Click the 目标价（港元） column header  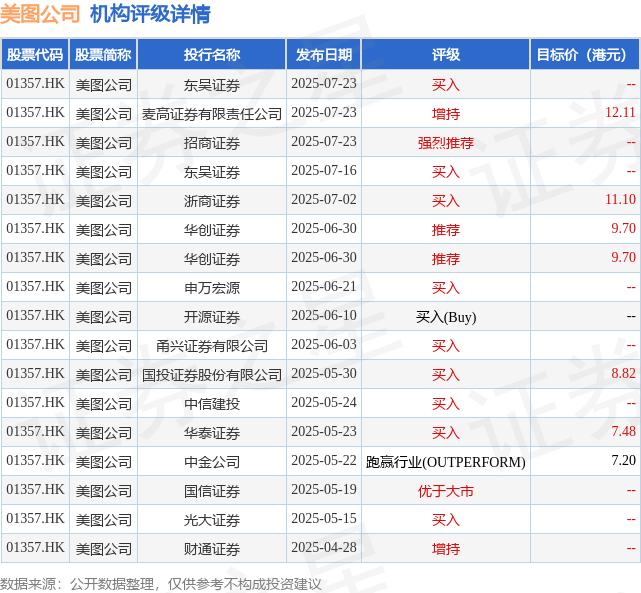(585, 54)
